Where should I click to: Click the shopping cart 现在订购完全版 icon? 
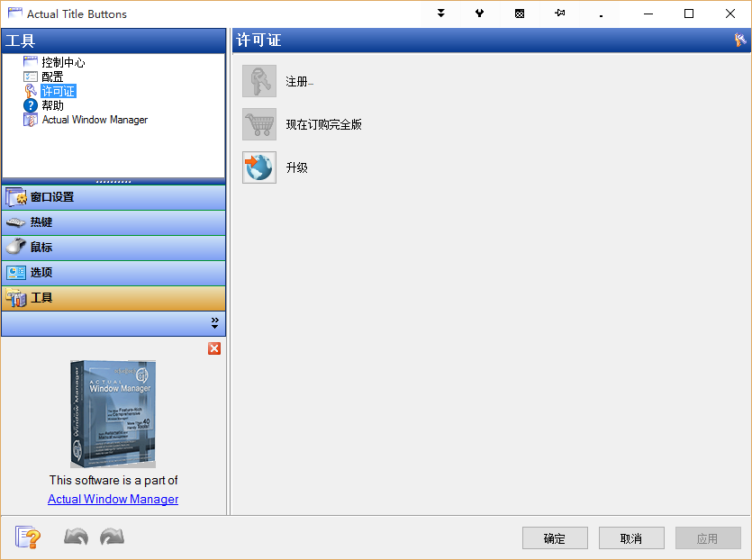[x=259, y=124]
